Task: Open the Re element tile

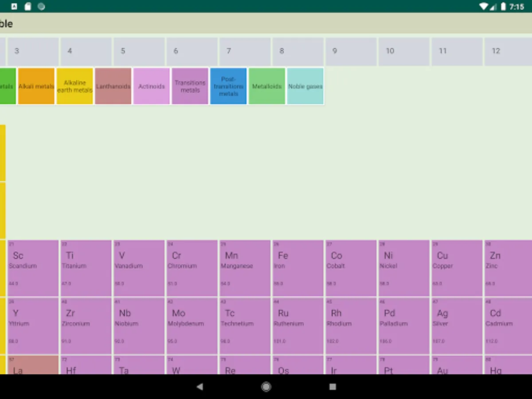Action: pos(245,365)
